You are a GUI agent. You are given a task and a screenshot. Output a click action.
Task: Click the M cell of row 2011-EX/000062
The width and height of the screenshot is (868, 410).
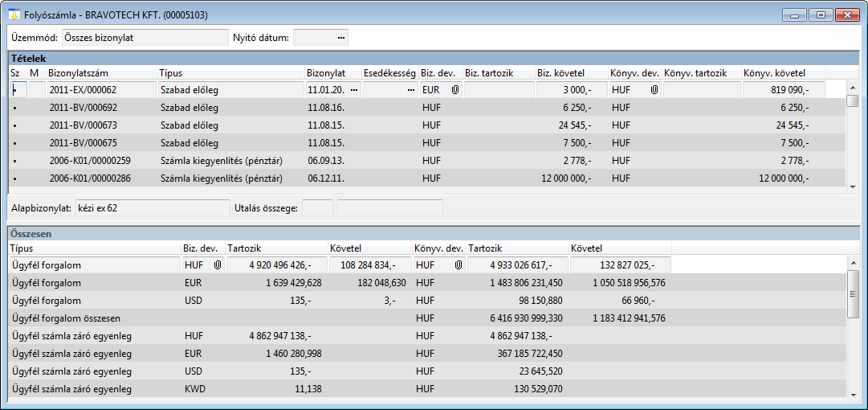coord(37,89)
